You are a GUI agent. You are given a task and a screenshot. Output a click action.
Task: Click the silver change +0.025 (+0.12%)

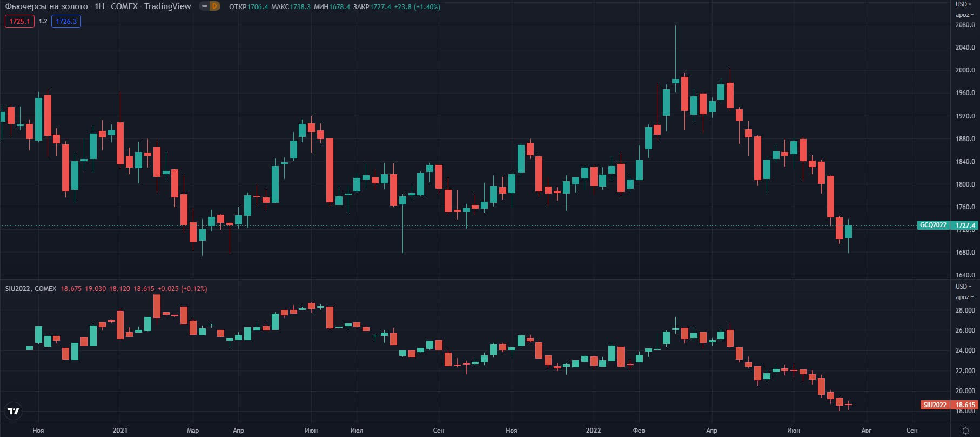pyautogui.click(x=182, y=289)
